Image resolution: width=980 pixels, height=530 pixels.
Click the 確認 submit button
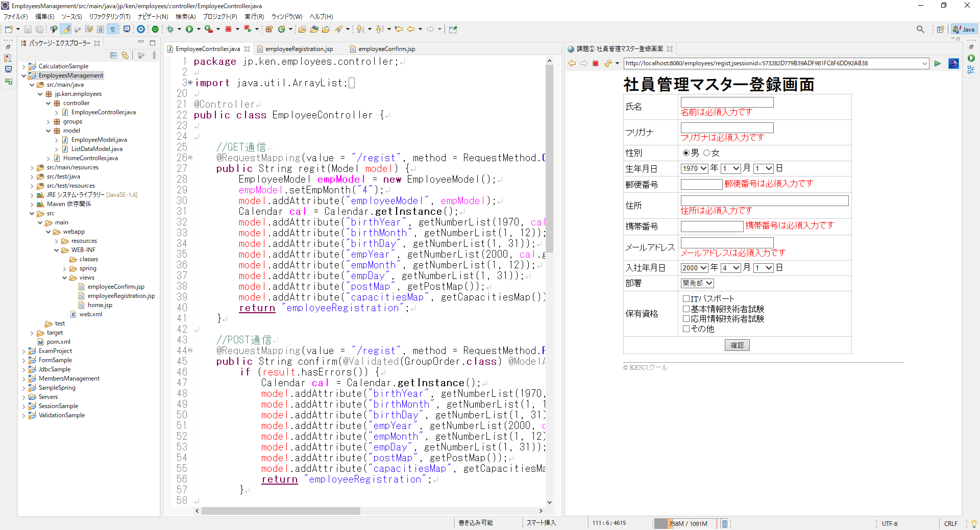737,345
